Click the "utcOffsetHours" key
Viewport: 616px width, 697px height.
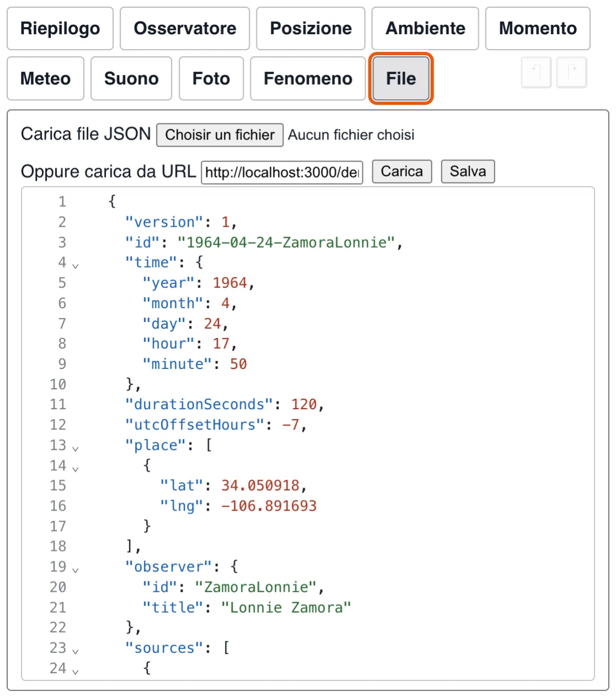point(195,425)
